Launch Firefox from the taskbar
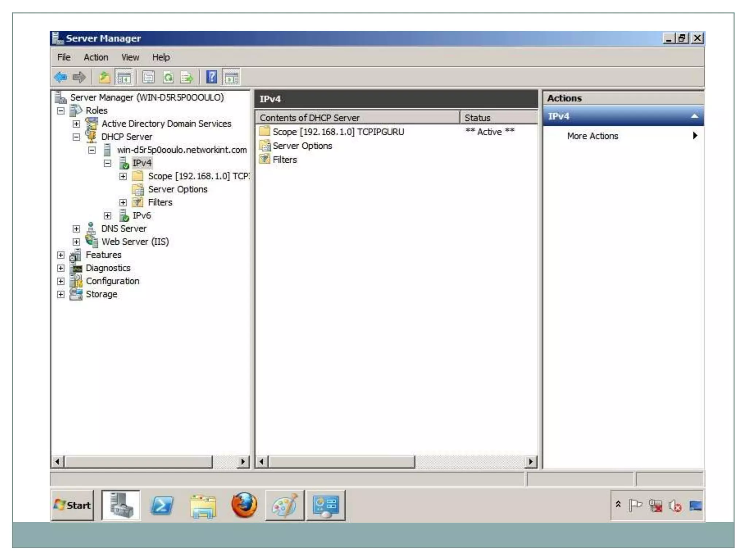 (x=244, y=505)
